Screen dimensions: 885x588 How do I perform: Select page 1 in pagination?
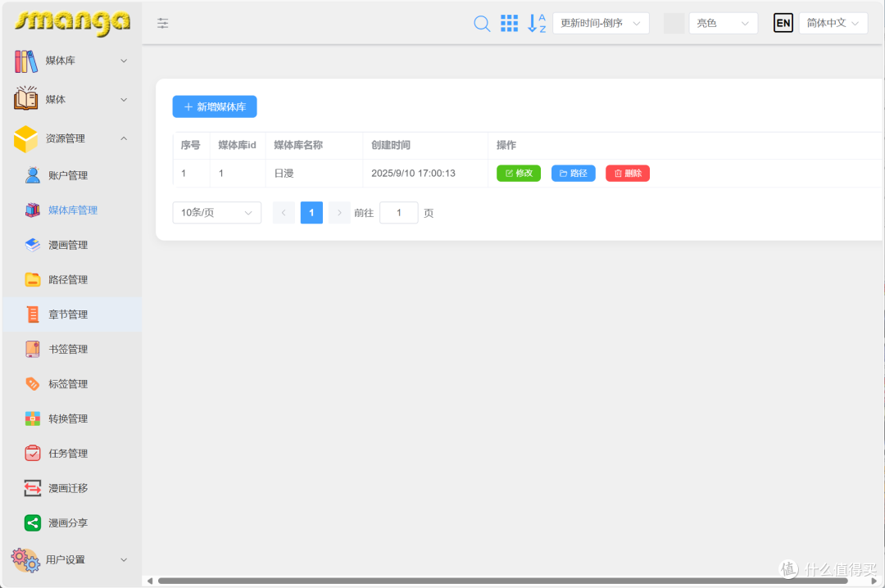click(311, 213)
